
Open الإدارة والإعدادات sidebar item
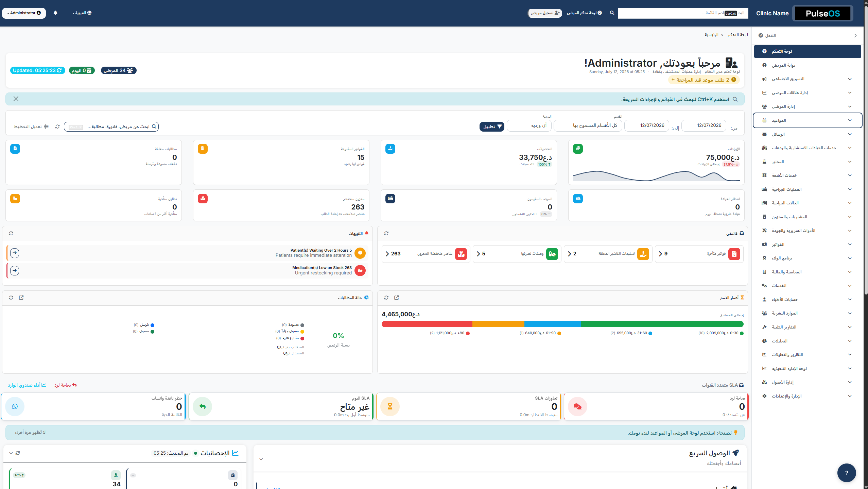(807, 396)
